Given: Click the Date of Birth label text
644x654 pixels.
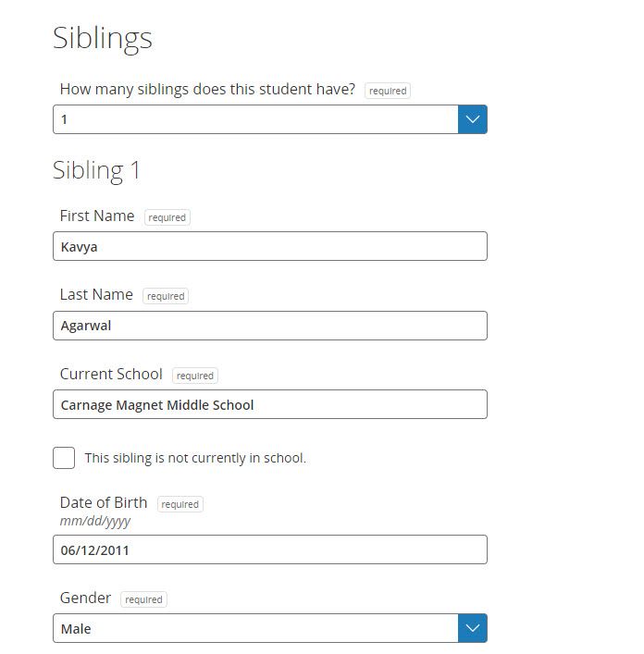Looking at the screenshot, I should (104, 502).
